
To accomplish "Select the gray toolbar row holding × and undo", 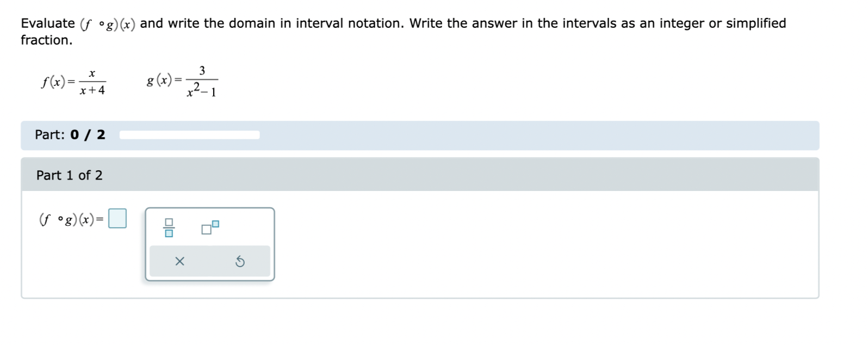I will tap(211, 261).
